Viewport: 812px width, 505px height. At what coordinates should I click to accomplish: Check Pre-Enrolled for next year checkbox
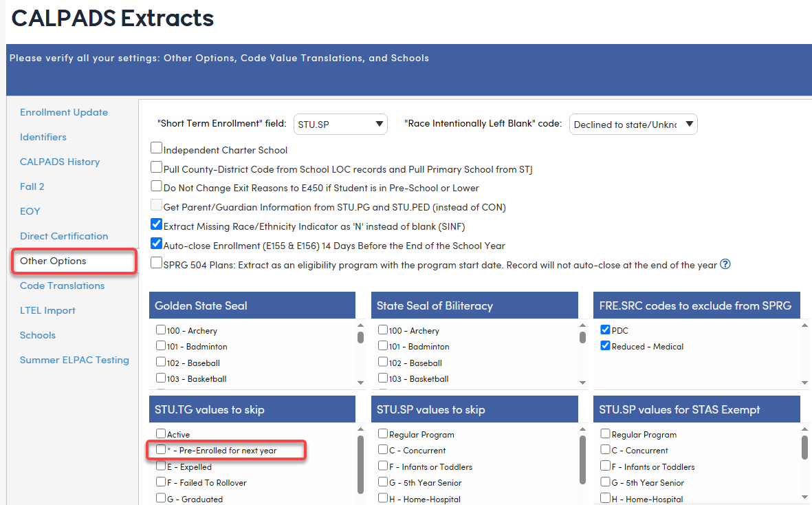tap(161, 449)
